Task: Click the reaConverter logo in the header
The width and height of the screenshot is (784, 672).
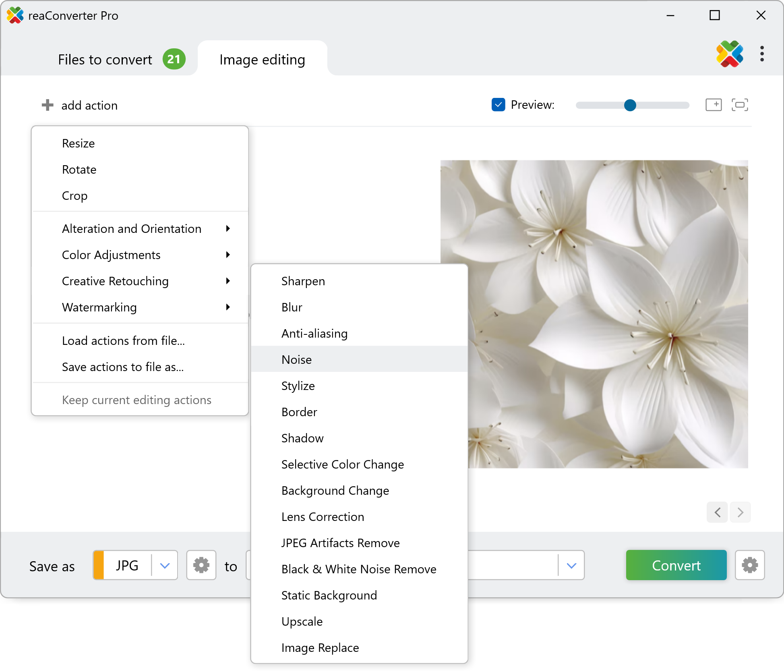Action: pos(729,54)
